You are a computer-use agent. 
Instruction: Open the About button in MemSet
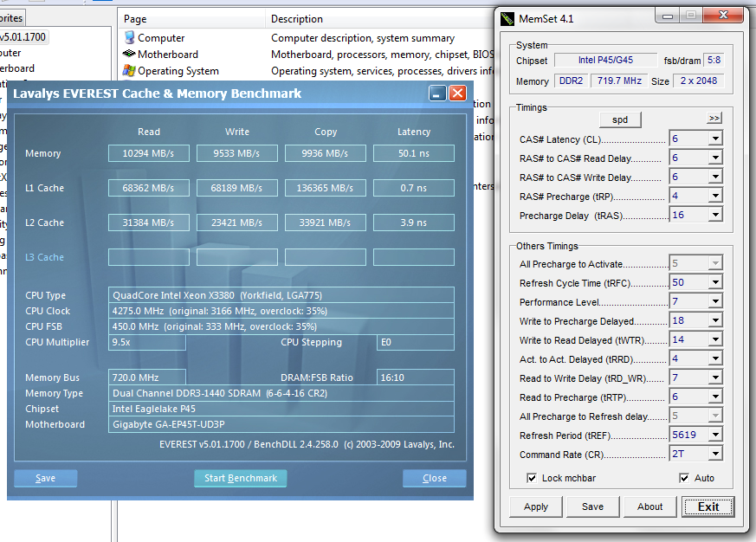click(650, 507)
